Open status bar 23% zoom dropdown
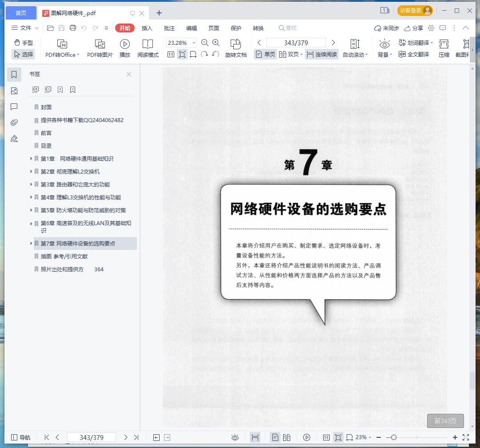Image resolution: width=480 pixels, height=448 pixels. 363,438
